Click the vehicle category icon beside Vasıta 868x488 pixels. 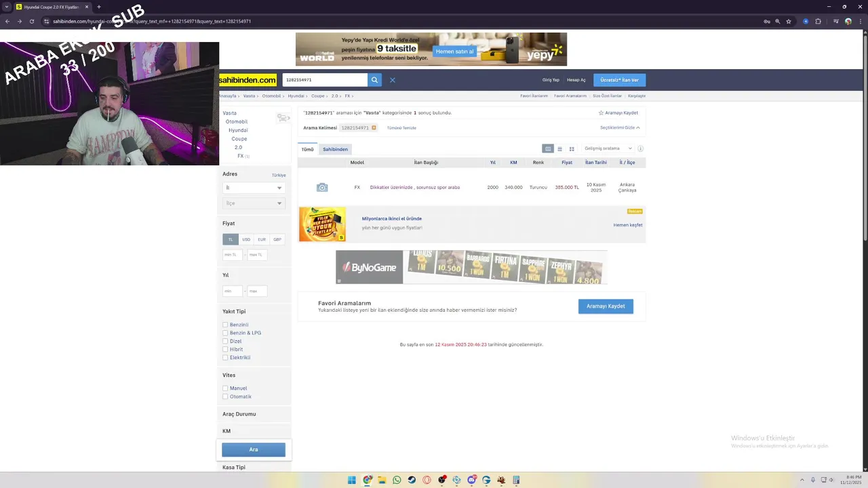coord(283,118)
